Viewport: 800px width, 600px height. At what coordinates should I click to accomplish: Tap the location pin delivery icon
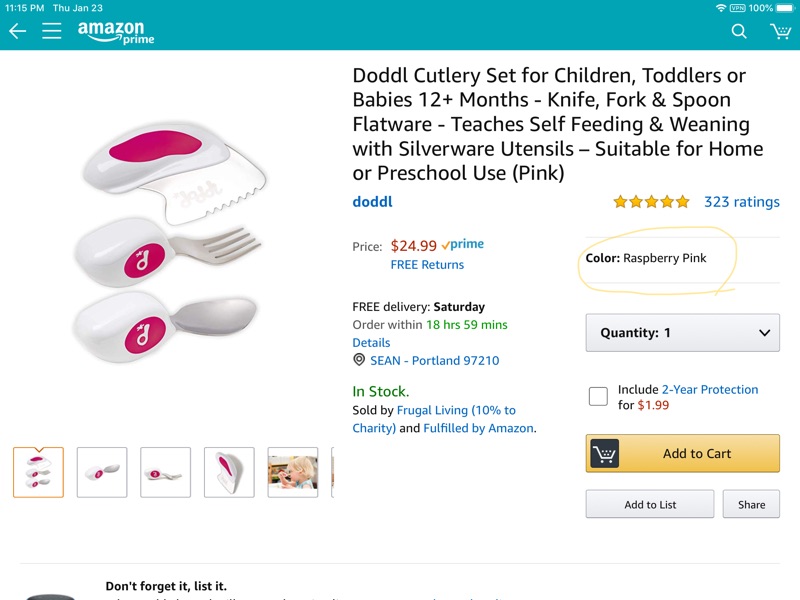click(359, 360)
